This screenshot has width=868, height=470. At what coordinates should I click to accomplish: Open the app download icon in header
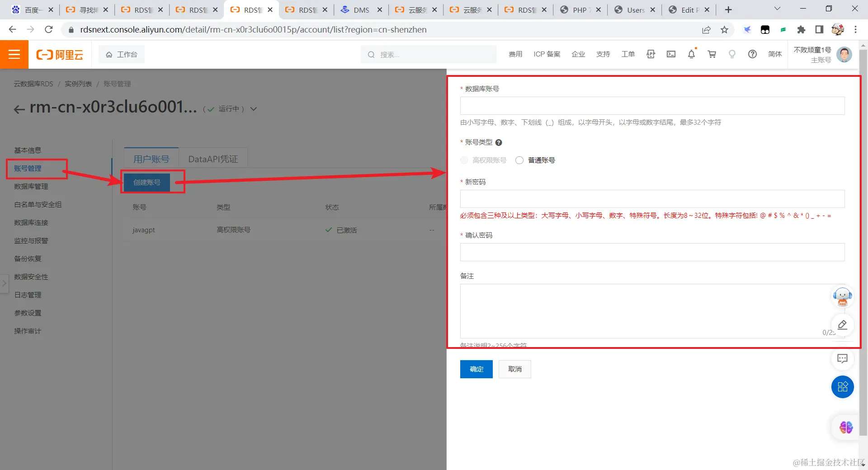(x=651, y=54)
